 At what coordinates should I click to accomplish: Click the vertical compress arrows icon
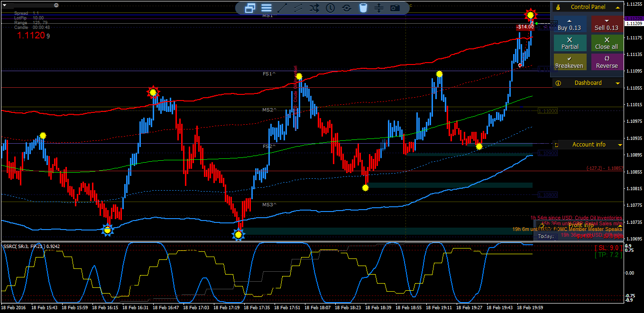(x=378, y=8)
